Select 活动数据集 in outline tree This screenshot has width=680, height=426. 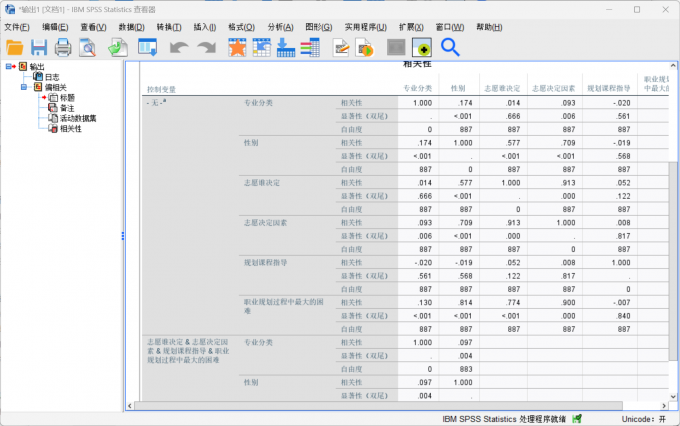pos(78,118)
